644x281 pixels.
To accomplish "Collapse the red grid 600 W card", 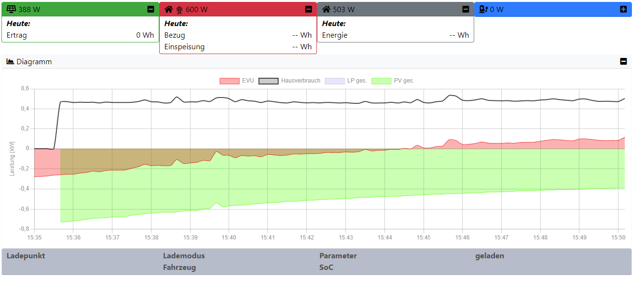I will pyautogui.click(x=309, y=9).
